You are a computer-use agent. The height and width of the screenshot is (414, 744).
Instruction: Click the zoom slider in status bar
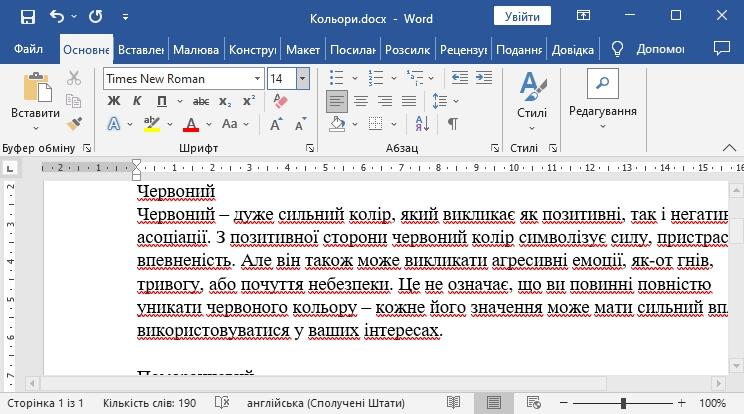623,404
